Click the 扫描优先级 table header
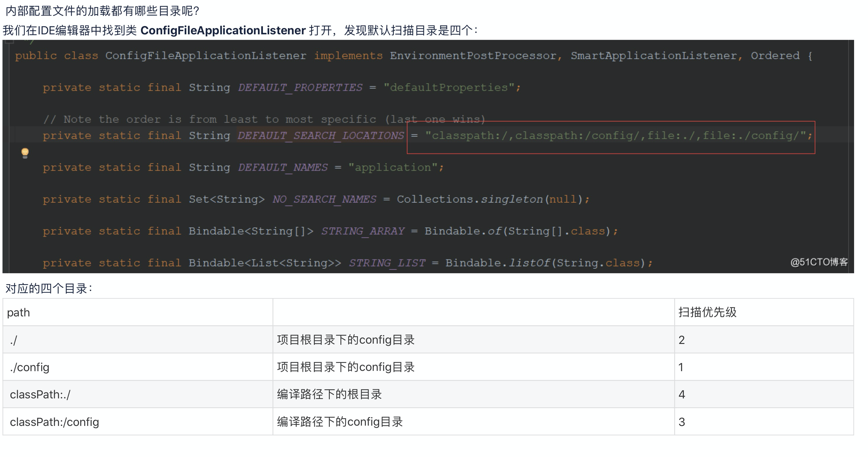868x457 pixels. tap(707, 313)
